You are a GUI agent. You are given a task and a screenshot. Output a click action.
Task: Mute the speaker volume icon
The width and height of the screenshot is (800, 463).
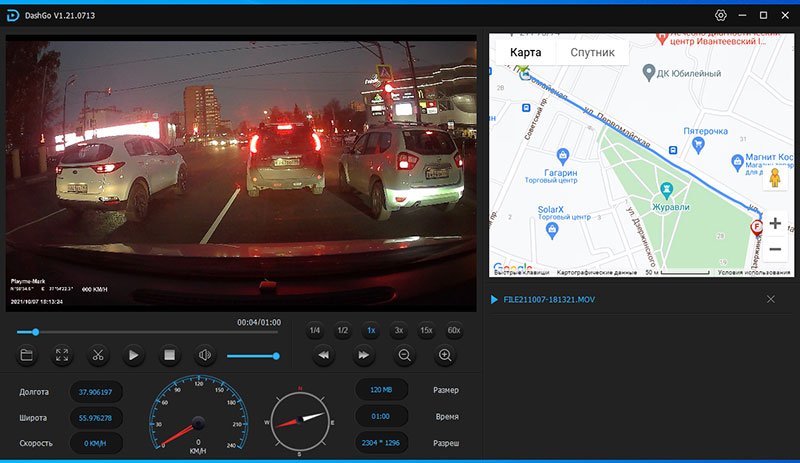tap(205, 355)
